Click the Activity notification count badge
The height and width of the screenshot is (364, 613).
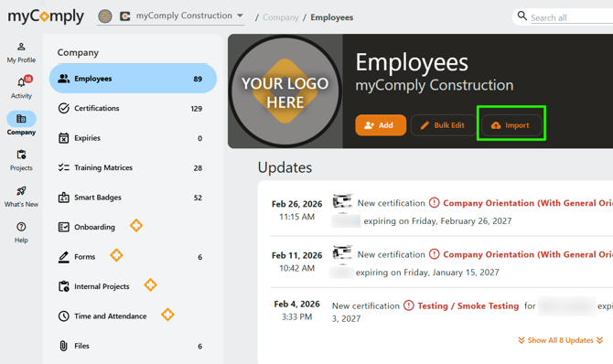(28, 79)
